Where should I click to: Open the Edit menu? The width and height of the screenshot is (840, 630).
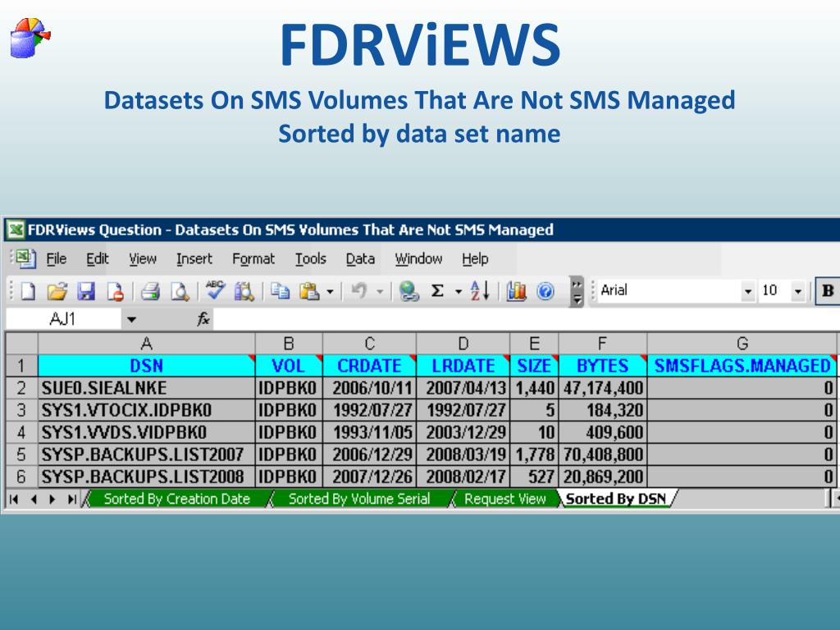point(98,259)
